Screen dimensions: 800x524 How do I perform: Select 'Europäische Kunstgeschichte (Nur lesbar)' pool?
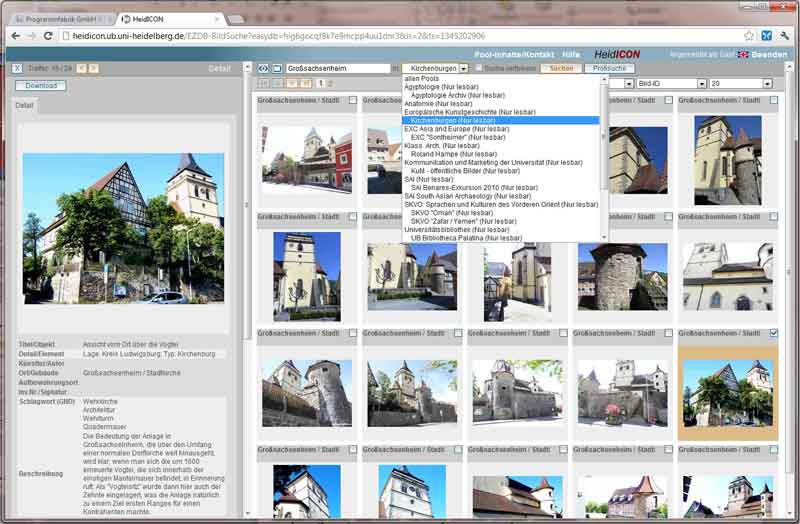click(470, 112)
